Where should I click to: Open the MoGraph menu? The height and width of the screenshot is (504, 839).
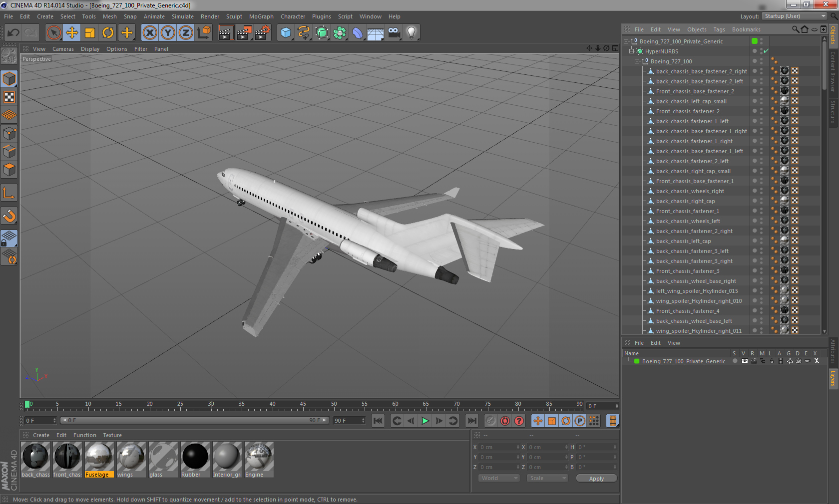tap(261, 16)
